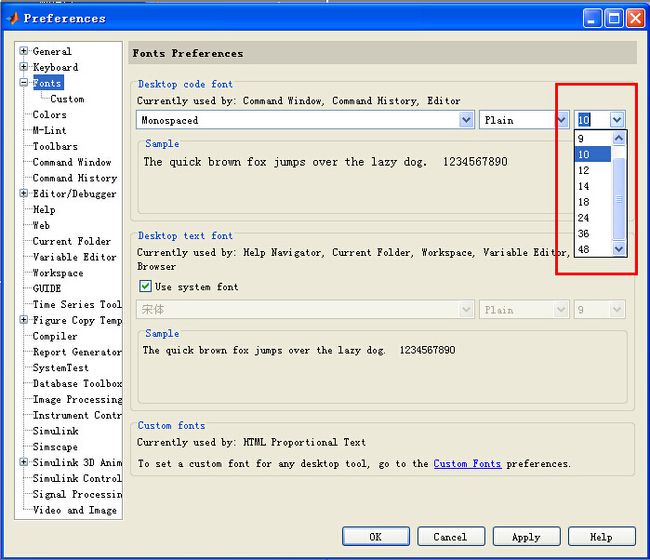Choose highlighted size 10 in list

(x=593, y=154)
